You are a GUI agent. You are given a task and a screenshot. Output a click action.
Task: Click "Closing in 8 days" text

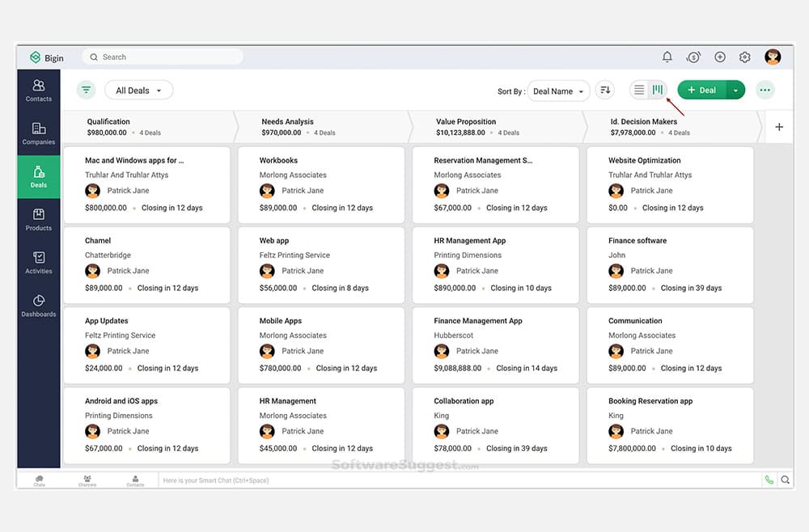coord(340,288)
